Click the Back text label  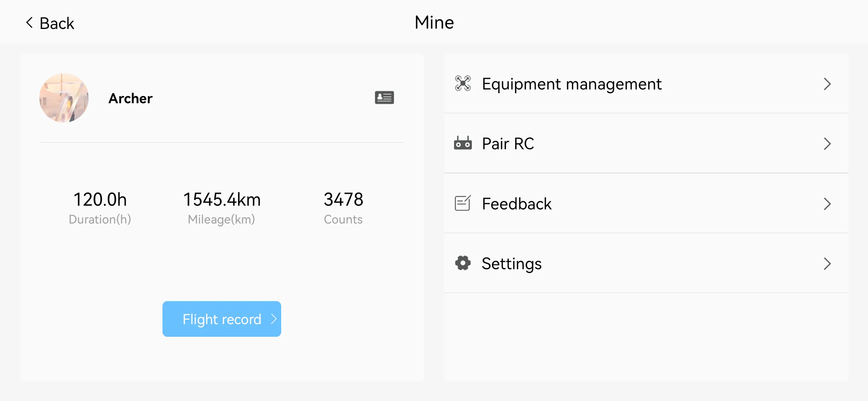[57, 23]
